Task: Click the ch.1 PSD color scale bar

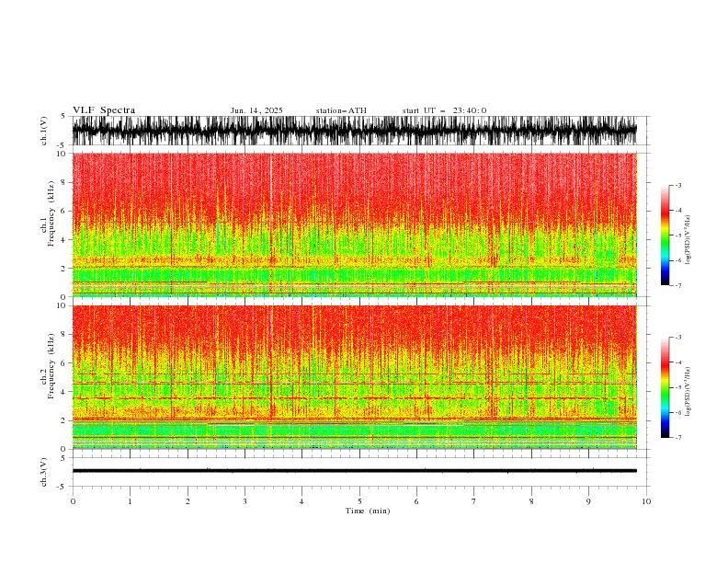Action: [665, 236]
